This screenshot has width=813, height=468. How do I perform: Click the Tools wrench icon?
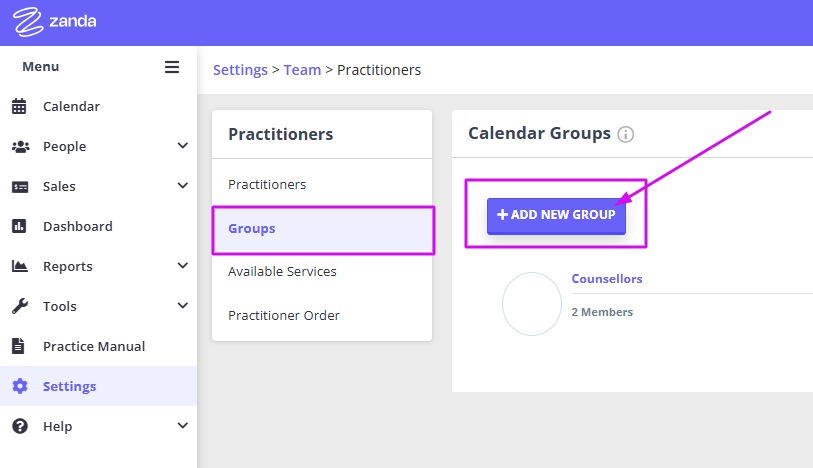pos(20,306)
